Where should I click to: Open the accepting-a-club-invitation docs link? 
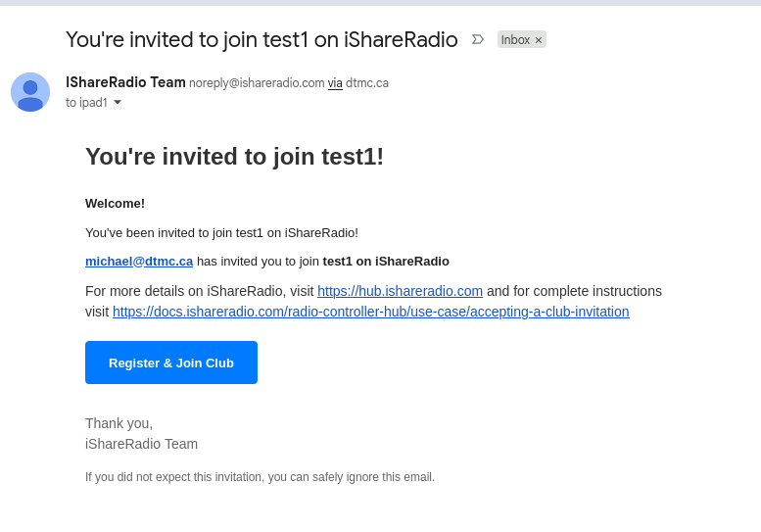point(370,312)
